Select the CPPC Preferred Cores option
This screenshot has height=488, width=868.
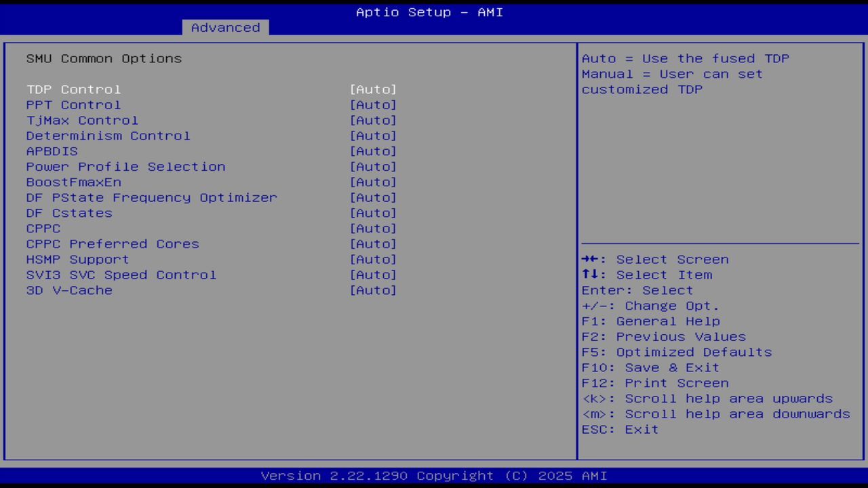(x=113, y=244)
